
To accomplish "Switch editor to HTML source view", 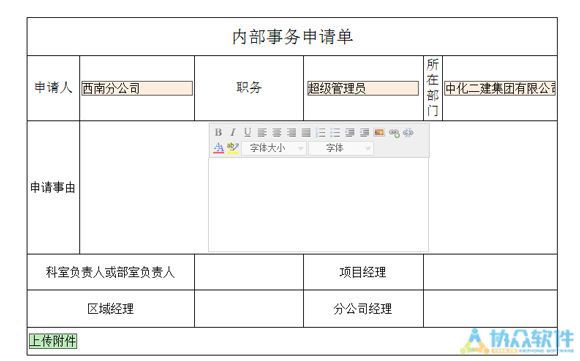I will [x=408, y=132].
